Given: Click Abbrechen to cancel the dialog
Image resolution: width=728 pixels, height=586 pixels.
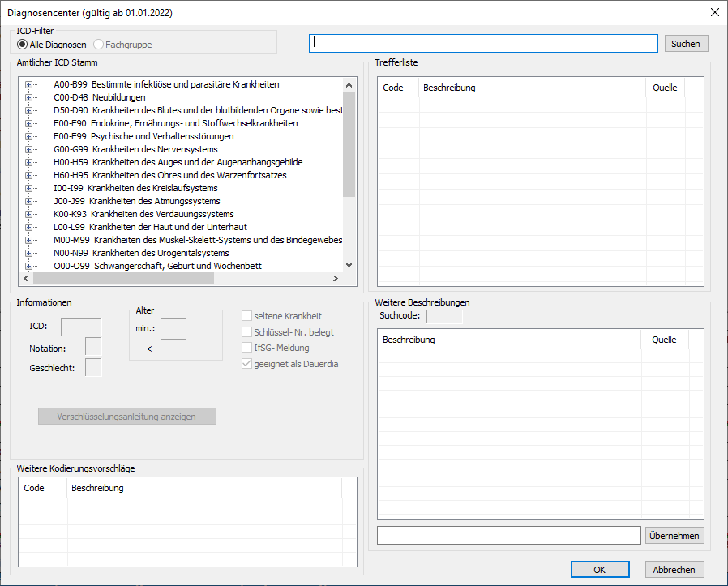Looking at the screenshot, I should click(674, 570).
